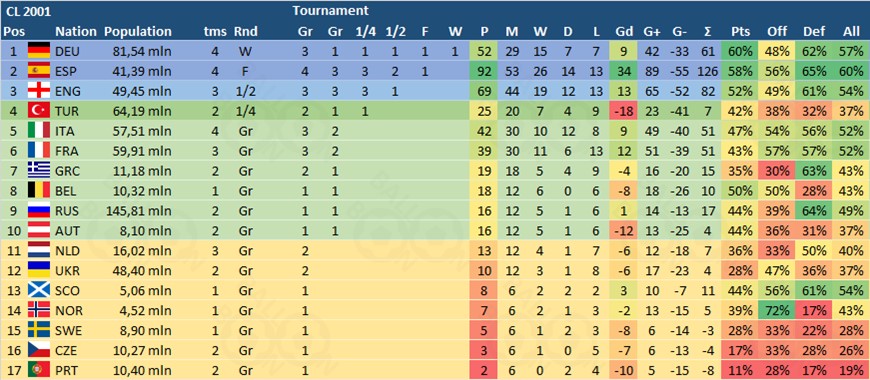The width and height of the screenshot is (870, 380).
Task: Click the dark green 92 points cell for ESP
Action: coord(484,72)
